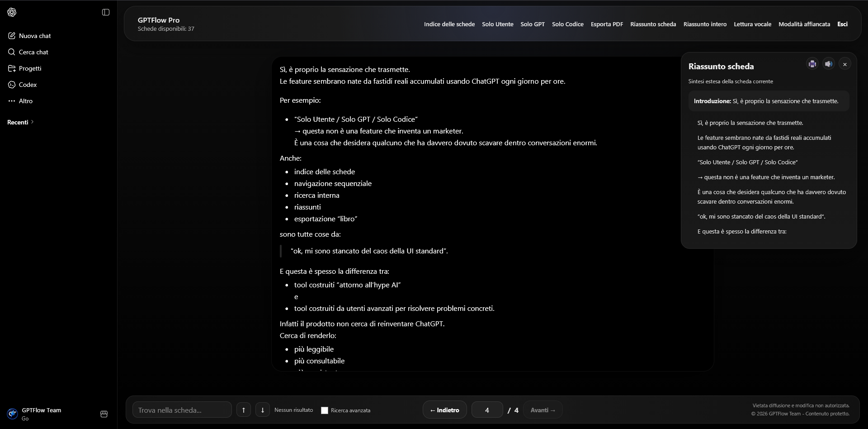Image resolution: width=868 pixels, height=429 pixels.
Task: Collapse the sidebar with the panel icon
Action: pos(106,12)
